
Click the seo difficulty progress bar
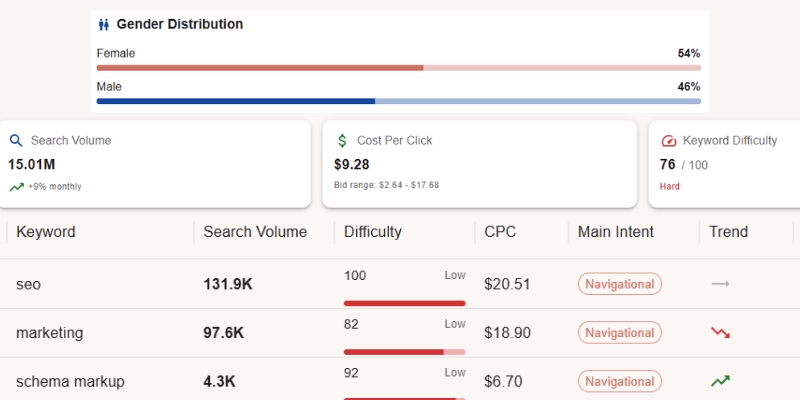(404, 303)
